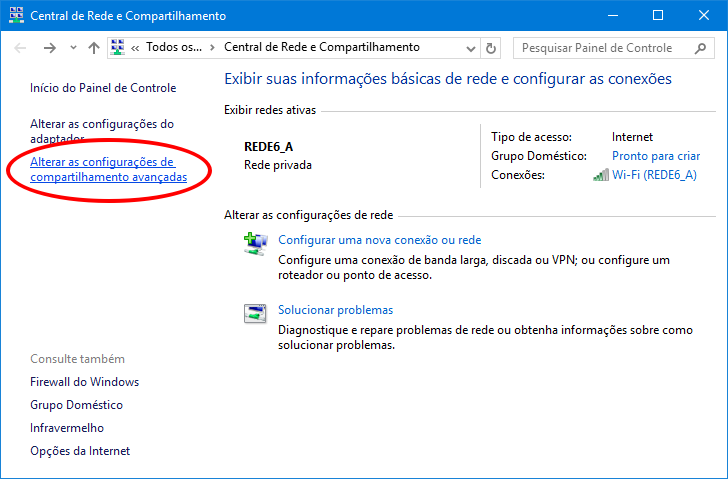Refresh the address bar location
Screen dimensions: 728x479
click(x=491, y=48)
